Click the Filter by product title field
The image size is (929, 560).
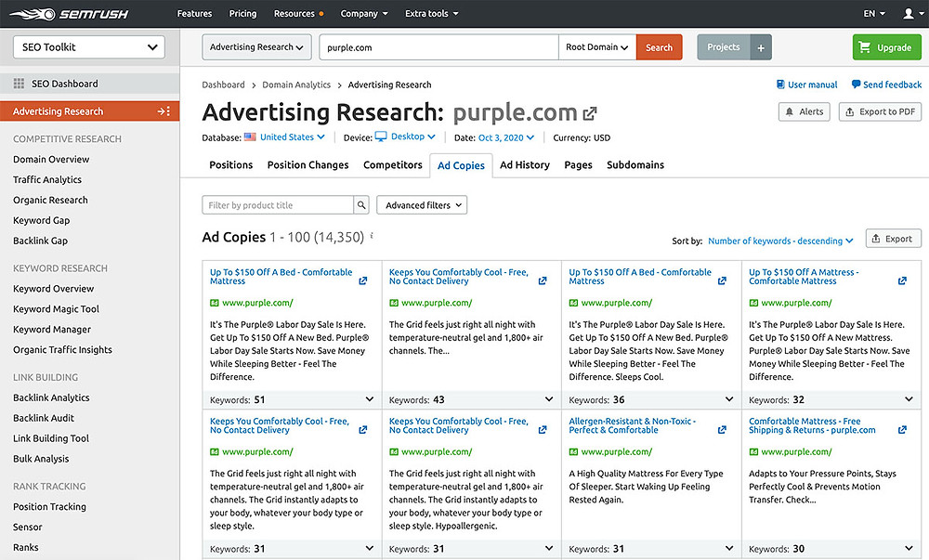point(277,205)
